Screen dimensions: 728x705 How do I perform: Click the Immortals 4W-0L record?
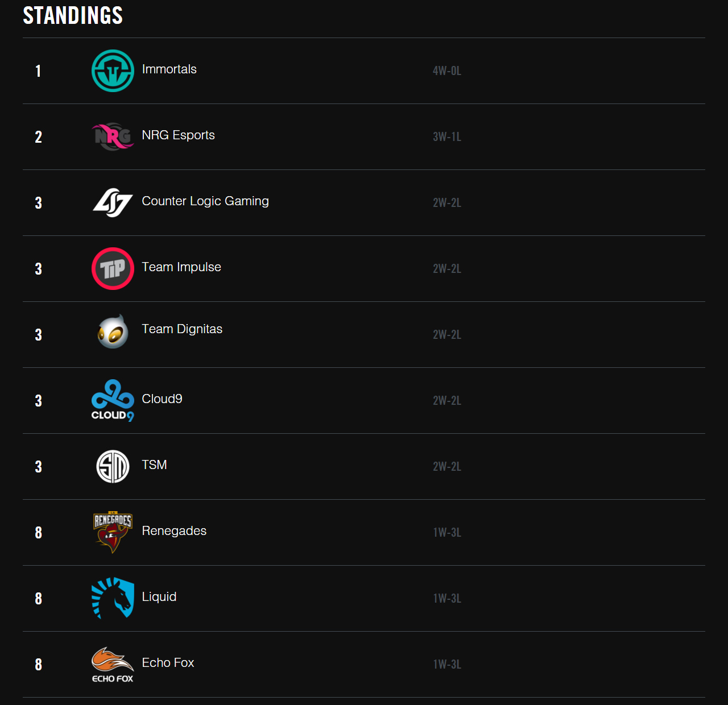447,71
